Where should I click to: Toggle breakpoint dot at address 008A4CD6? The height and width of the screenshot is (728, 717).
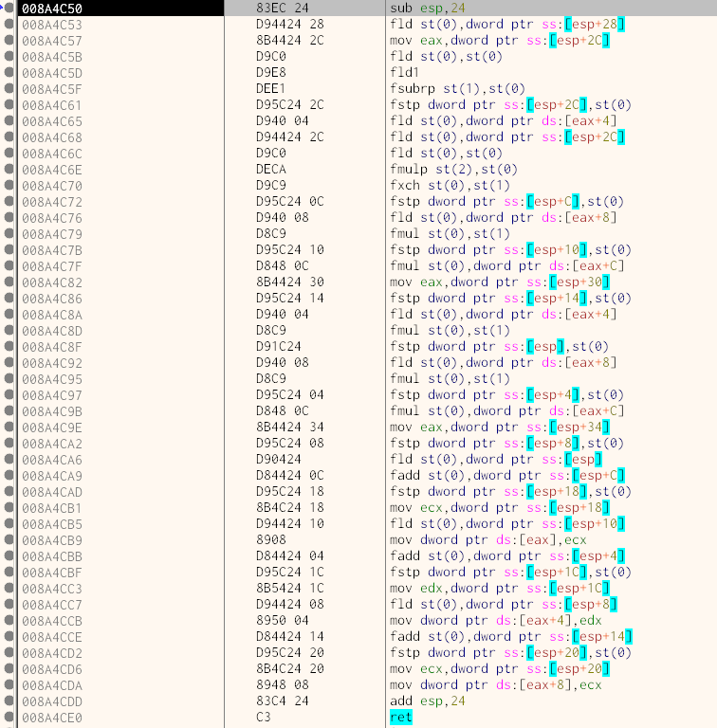tap(9, 668)
